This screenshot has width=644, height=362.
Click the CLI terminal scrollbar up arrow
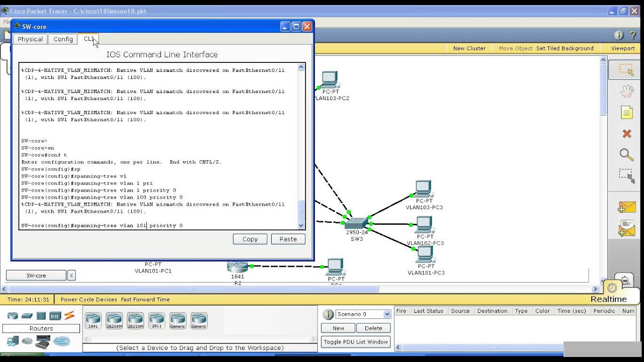point(302,67)
